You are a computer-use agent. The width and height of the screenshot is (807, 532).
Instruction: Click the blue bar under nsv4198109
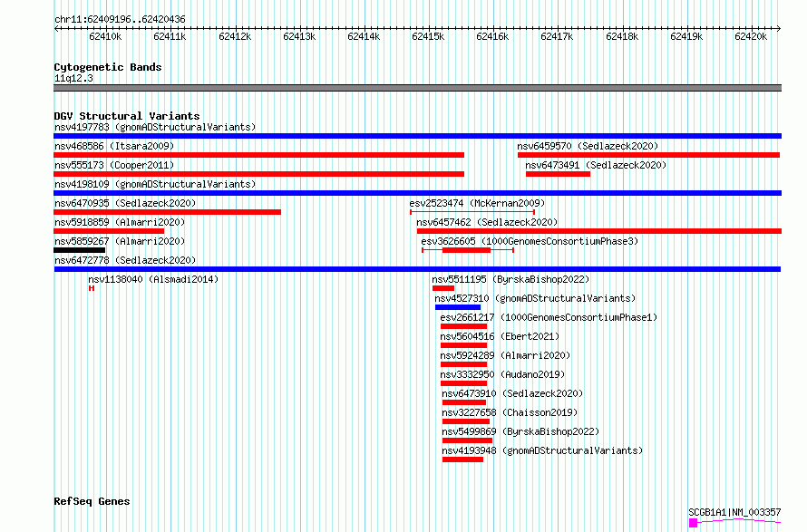[417, 193]
